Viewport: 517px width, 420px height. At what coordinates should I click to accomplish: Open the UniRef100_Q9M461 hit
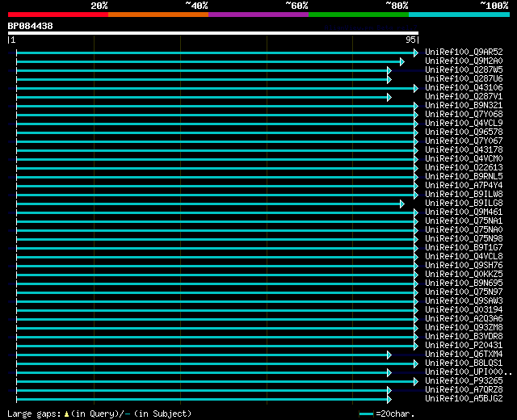point(464,212)
